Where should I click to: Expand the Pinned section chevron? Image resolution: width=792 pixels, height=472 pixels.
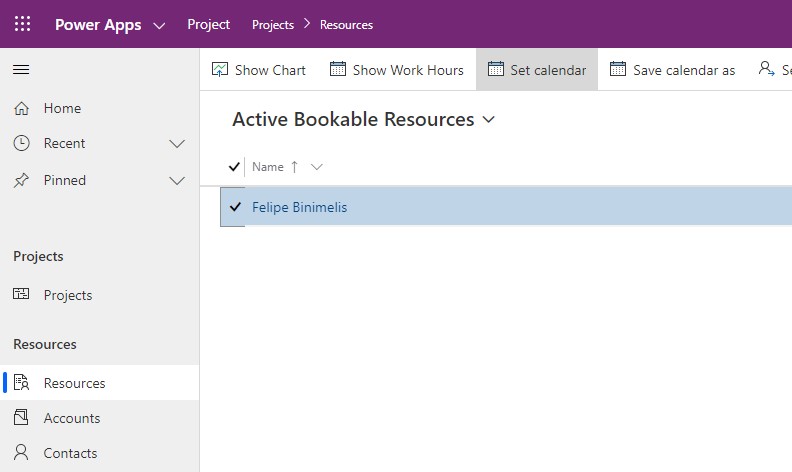coord(177,180)
